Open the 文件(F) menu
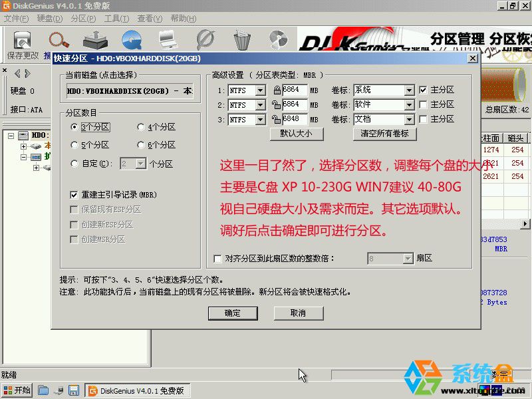The height and width of the screenshot is (399, 532). point(16,19)
